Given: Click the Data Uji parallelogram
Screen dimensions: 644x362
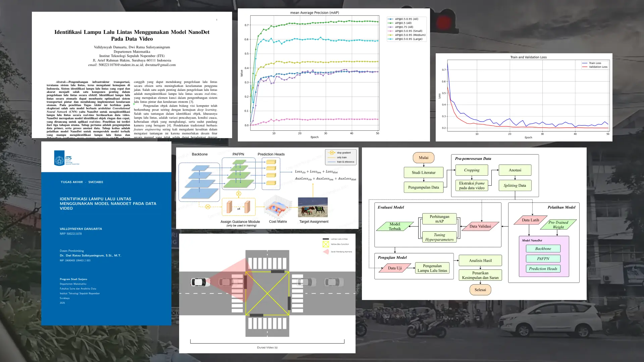Looking at the screenshot, I should coord(395,268).
